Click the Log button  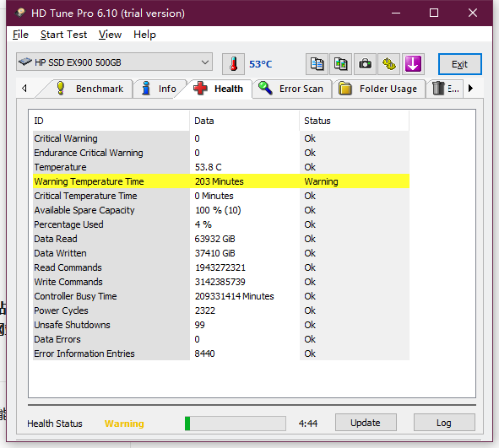(x=444, y=423)
